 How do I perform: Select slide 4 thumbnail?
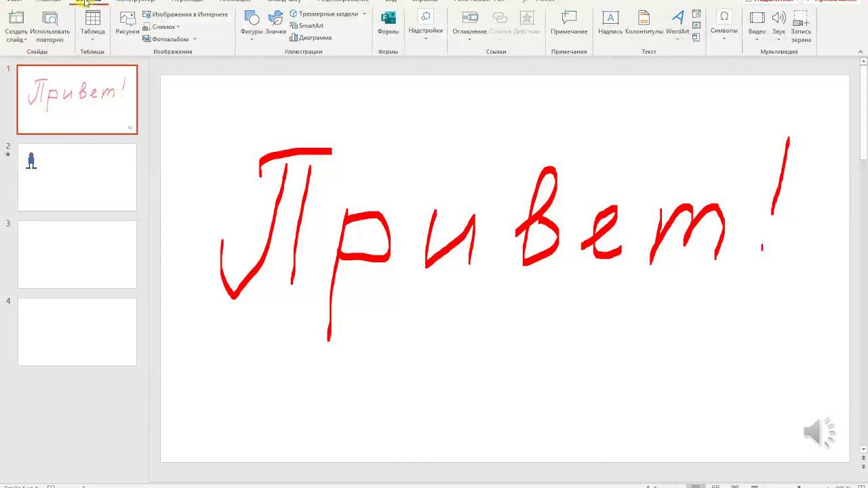[x=77, y=331]
